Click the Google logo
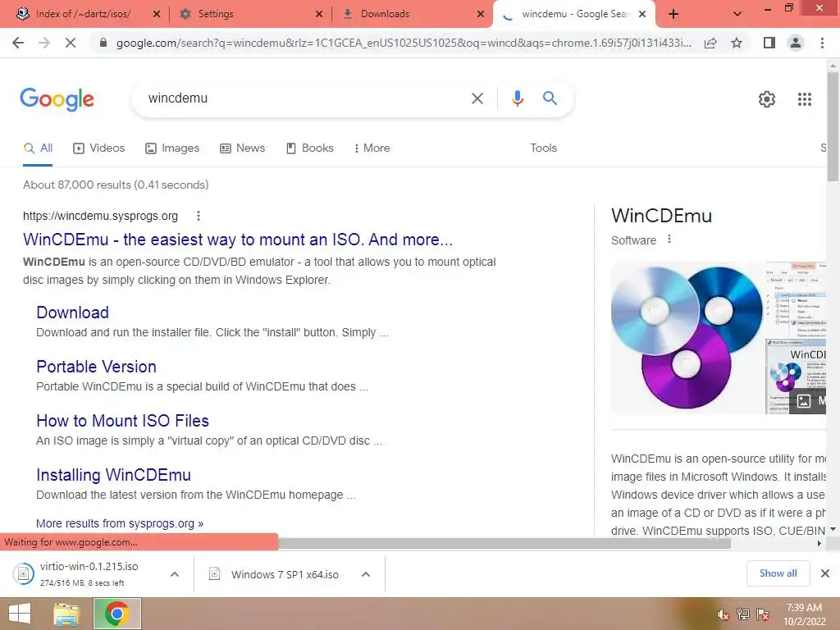 (x=57, y=99)
